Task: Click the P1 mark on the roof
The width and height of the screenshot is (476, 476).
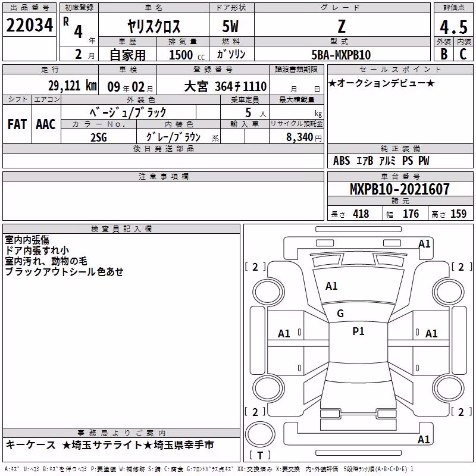Action: pos(358,331)
